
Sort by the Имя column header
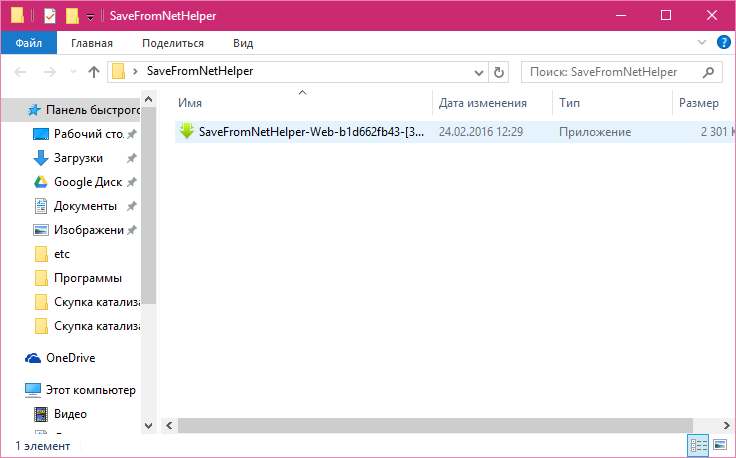click(x=190, y=103)
